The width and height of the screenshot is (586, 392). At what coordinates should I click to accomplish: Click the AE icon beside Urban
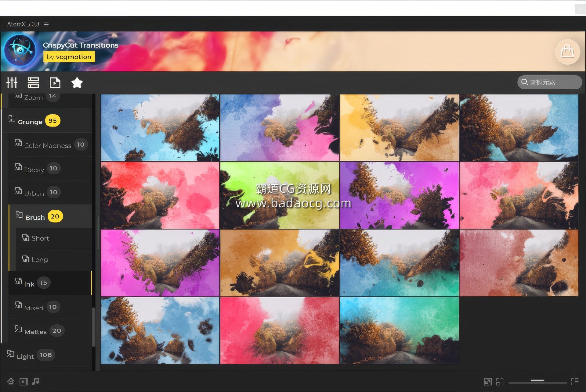pyautogui.click(x=18, y=191)
